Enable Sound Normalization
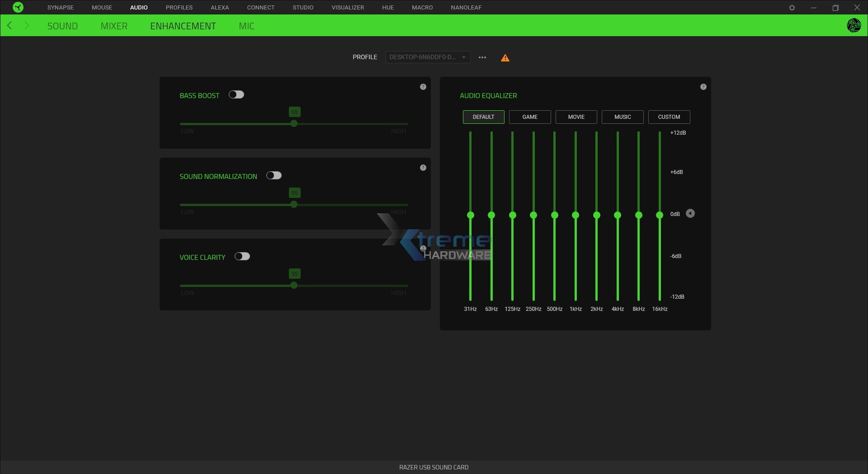 pyautogui.click(x=274, y=175)
